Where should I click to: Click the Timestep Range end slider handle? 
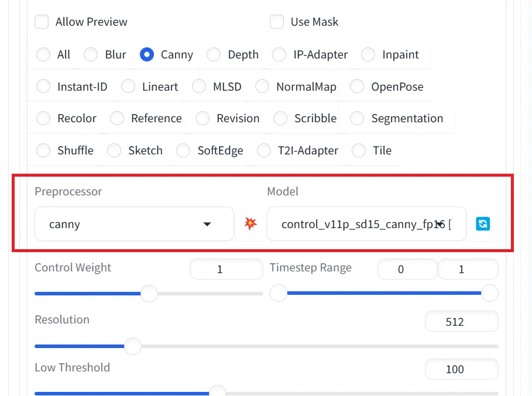(490, 293)
